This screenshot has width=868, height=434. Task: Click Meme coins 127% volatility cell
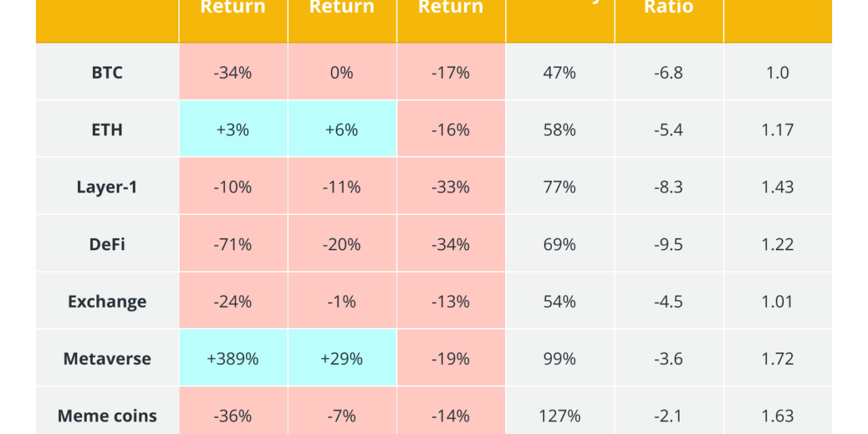(559, 415)
